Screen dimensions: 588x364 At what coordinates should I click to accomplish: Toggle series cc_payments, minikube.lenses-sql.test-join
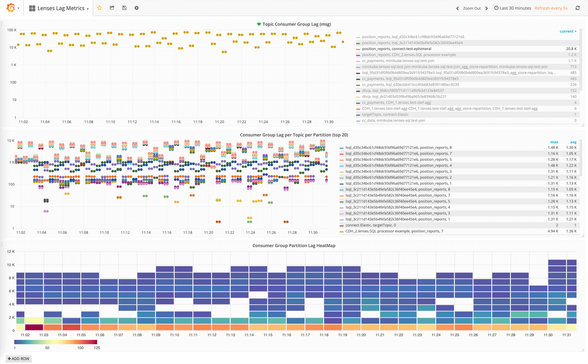[398, 61]
